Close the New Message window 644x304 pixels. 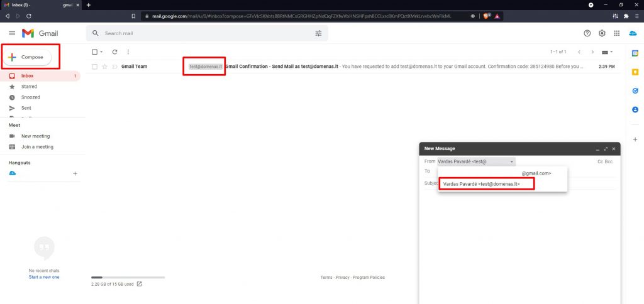click(x=614, y=149)
